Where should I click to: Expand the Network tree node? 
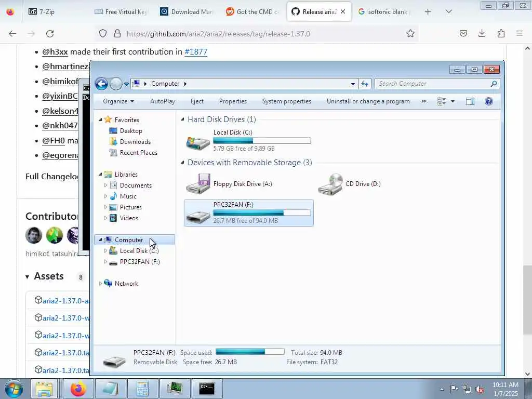(x=100, y=283)
